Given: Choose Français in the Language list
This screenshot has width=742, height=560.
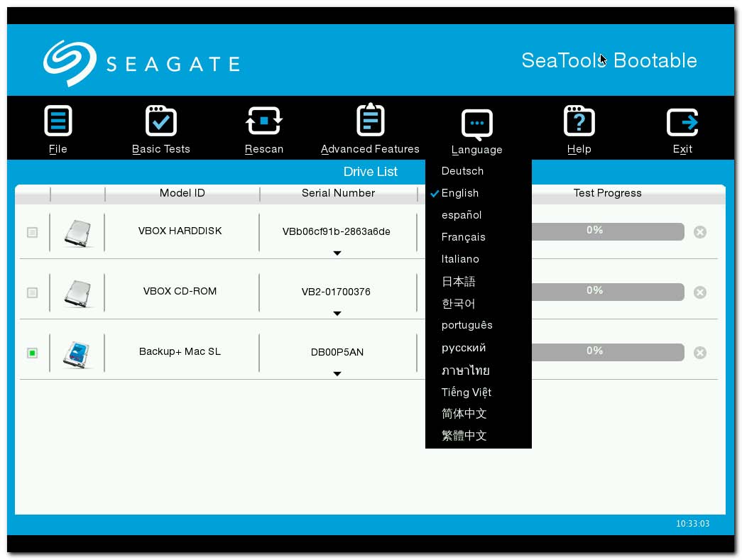Looking at the screenshot, I should [x=463, y=236].
